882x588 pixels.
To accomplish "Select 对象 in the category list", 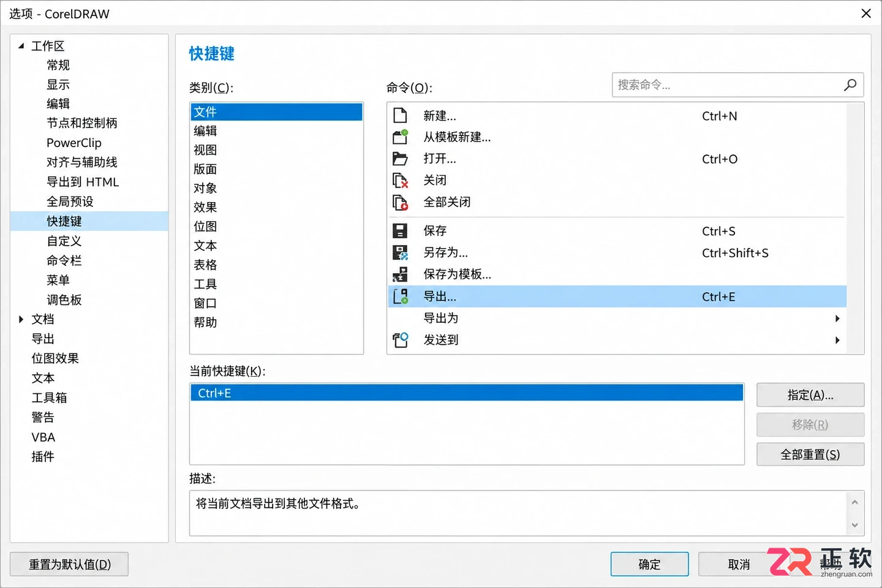I will point(276,188).
